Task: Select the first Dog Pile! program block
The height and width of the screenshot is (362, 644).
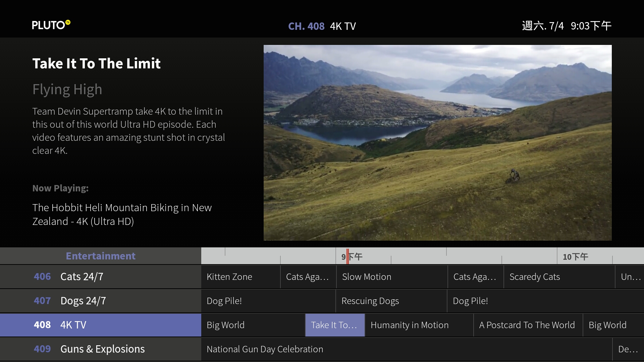Action: click(268, 301)
